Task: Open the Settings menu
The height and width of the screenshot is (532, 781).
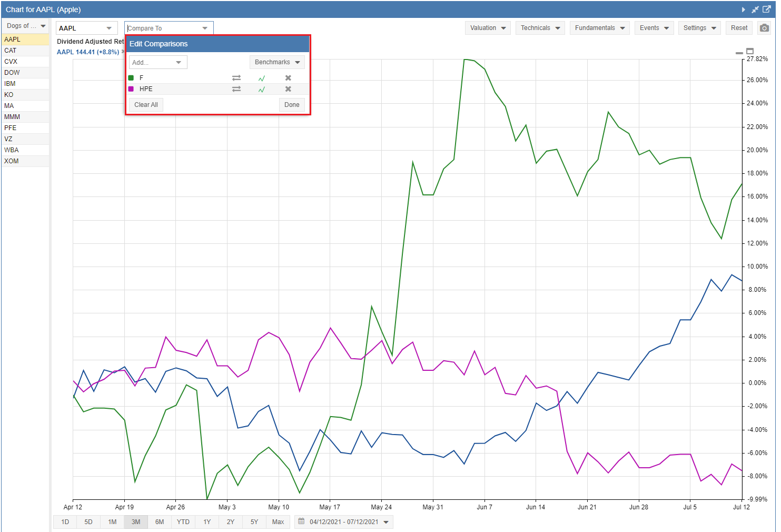Action: click(x=700, y=28)
